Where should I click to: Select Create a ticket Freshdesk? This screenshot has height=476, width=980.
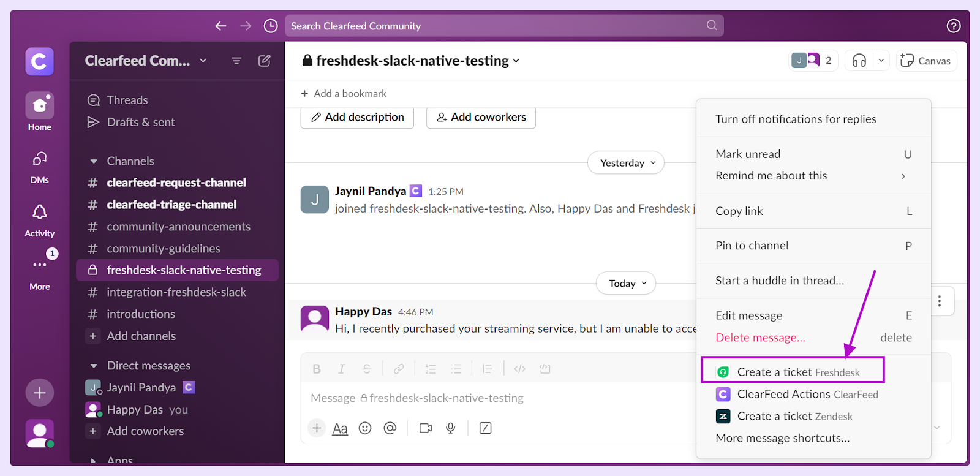tap(793, 372)
